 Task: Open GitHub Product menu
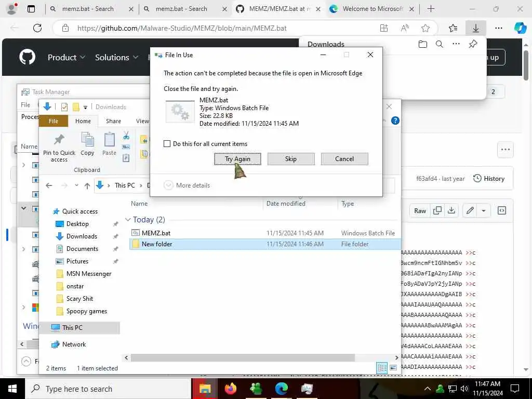coord(66,57)
